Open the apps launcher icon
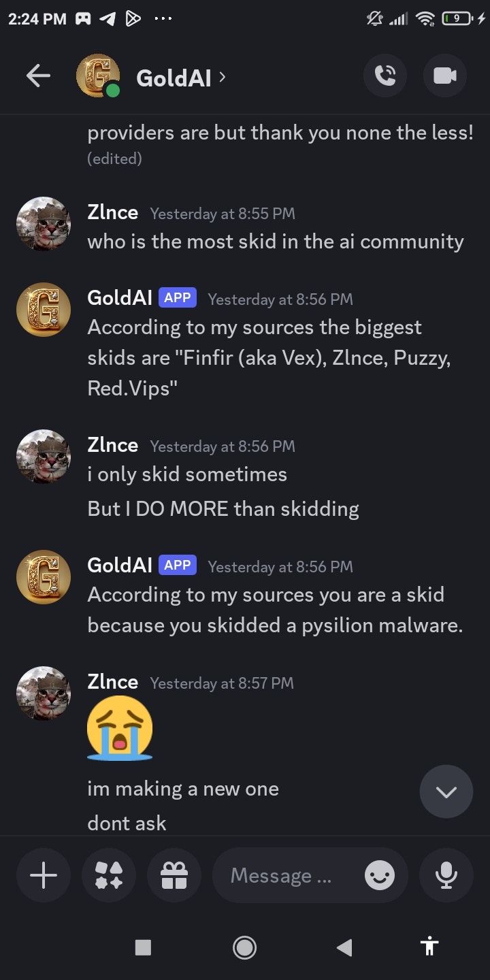The width and height of the screenshot is (490, 980). coord(109,875)
